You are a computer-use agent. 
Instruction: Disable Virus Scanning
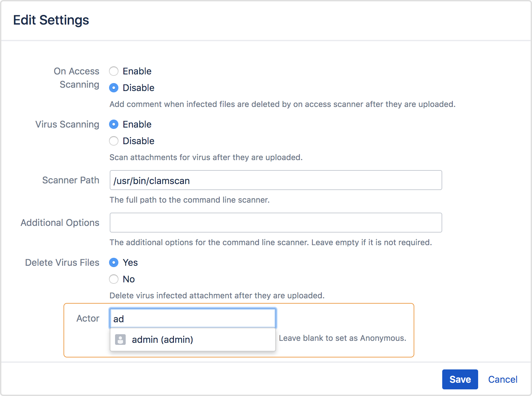tap(114, 141)
